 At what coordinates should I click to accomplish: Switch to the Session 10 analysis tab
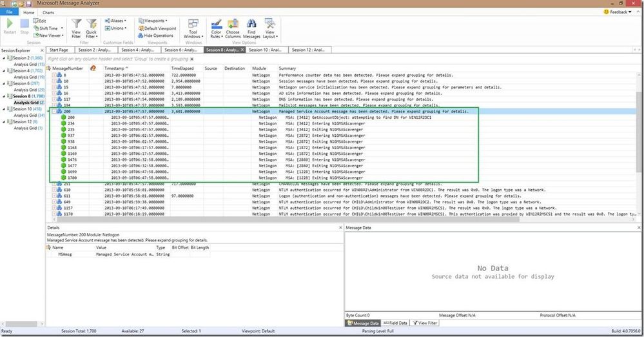click(x=266, y=50)
